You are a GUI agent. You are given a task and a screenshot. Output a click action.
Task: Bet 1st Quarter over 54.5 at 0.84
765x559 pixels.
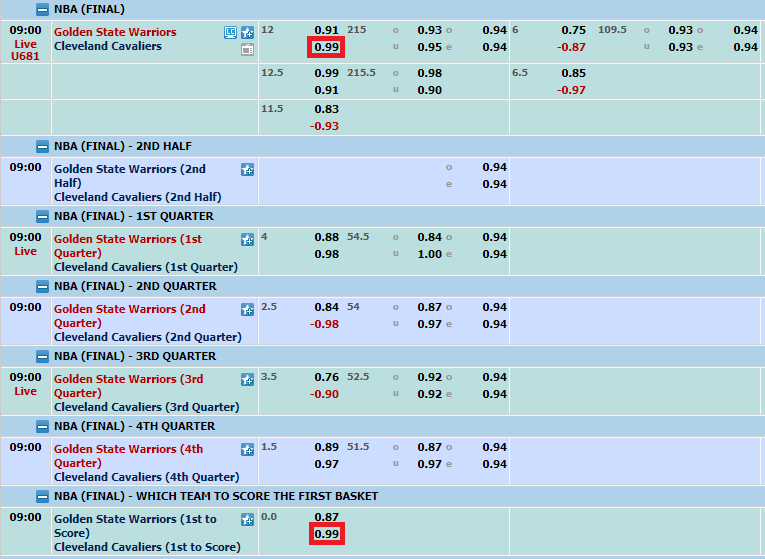pyautogui.click(x=429, y=237)
